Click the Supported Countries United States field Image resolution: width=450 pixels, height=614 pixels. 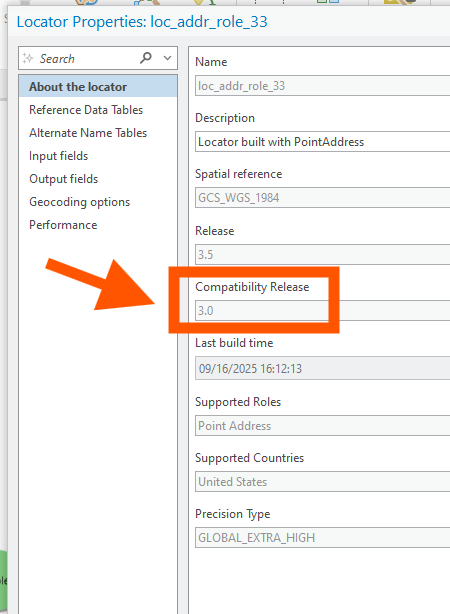point(322,482)
